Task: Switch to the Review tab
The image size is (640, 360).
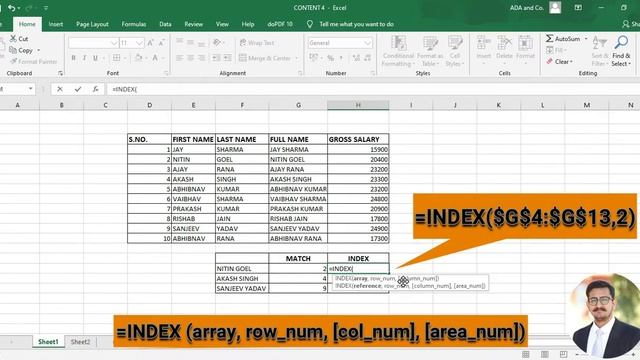Action: (x=193, y=24)
